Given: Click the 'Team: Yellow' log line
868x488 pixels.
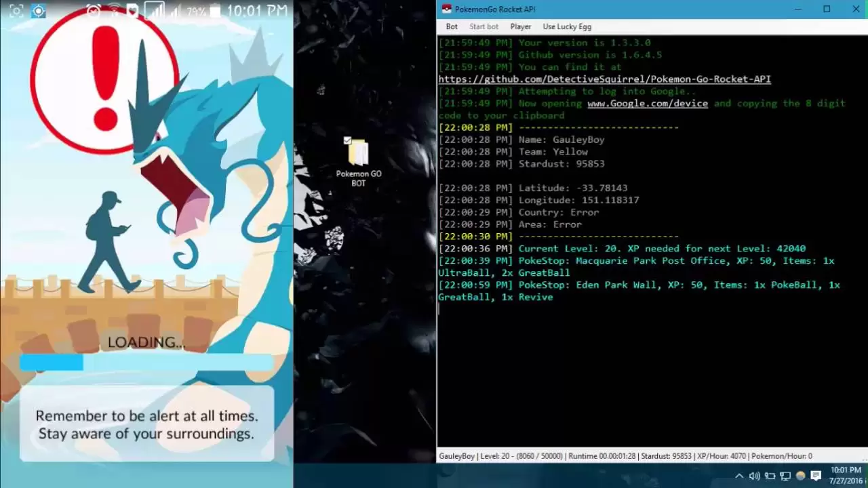Looking at the screenshot, I should 513,152.
